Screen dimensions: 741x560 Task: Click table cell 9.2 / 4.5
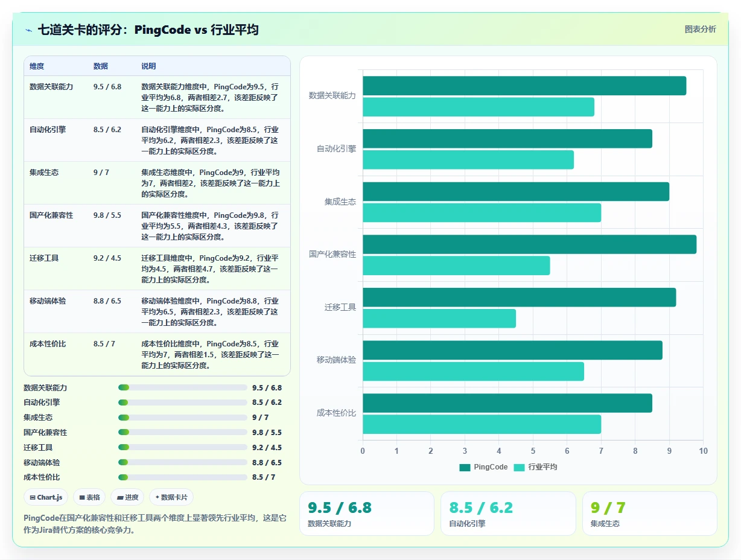(x=107, y=258)
